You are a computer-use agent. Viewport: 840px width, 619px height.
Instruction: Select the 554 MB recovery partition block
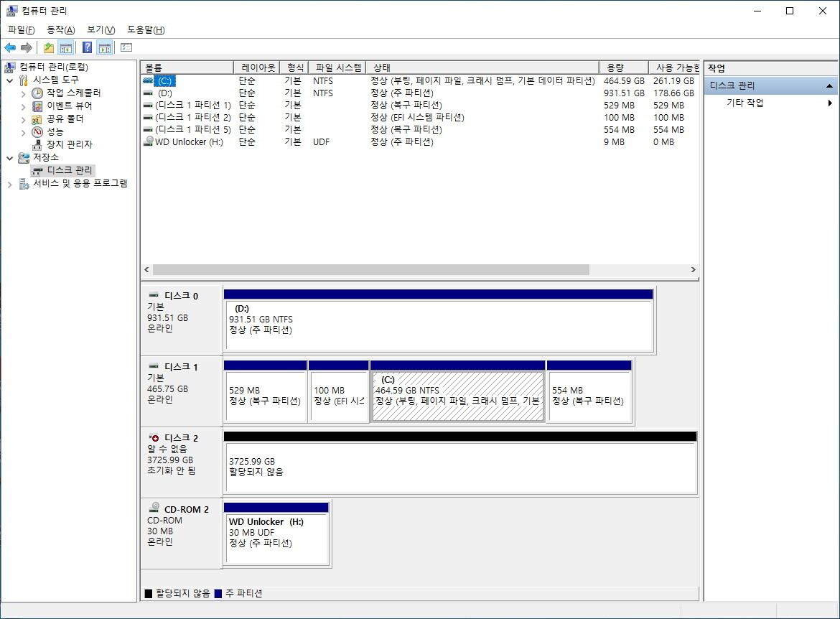[x=589, y=392]
